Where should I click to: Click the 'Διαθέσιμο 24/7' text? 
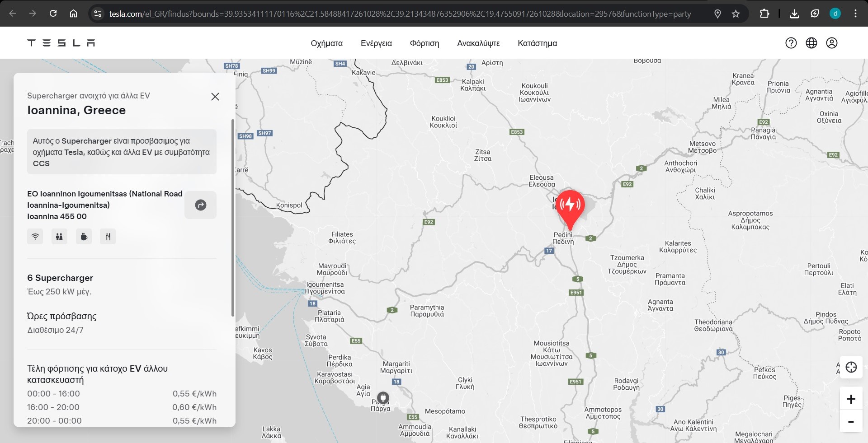click(56, 330)
